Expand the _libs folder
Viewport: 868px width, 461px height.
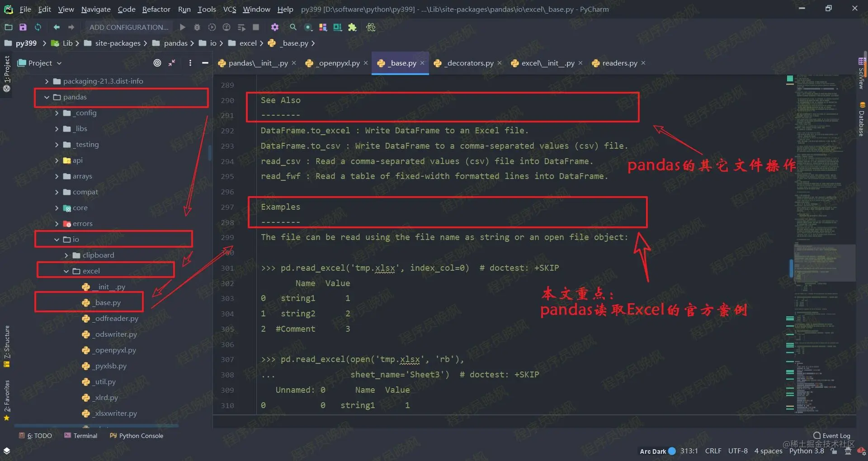coord(57,129)
